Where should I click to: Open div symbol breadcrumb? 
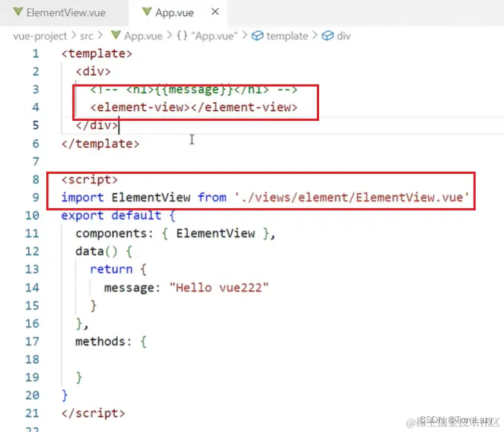pos(344,36)
